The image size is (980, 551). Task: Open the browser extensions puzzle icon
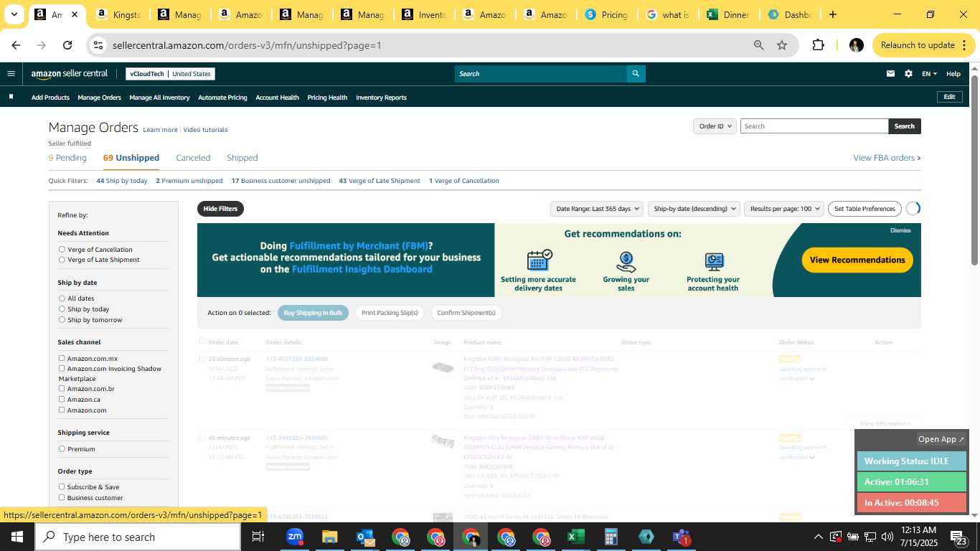(x=818, y=45)
